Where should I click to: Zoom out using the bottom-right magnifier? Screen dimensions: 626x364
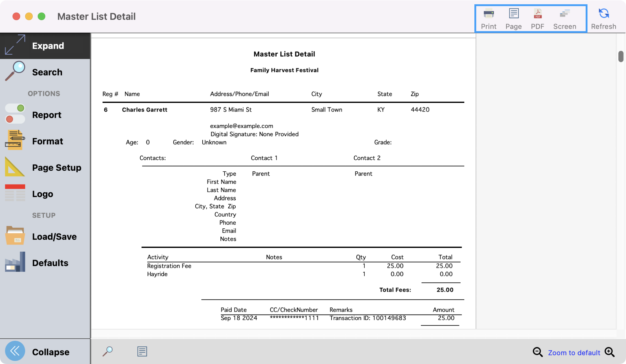(537, 352)
